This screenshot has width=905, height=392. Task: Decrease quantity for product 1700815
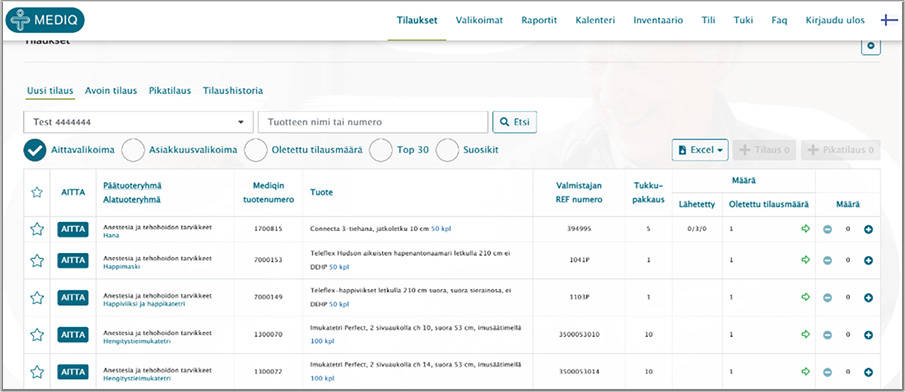pos(827,229)
